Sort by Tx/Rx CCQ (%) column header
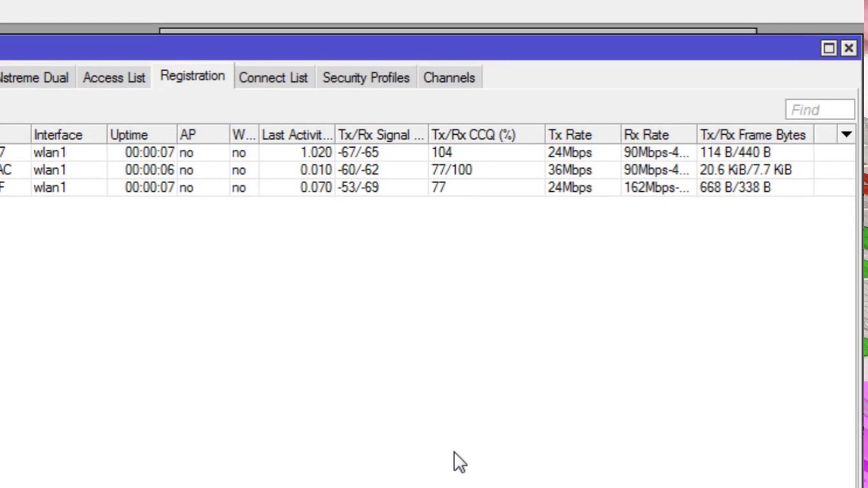The image size is (868, 488). 487,135
